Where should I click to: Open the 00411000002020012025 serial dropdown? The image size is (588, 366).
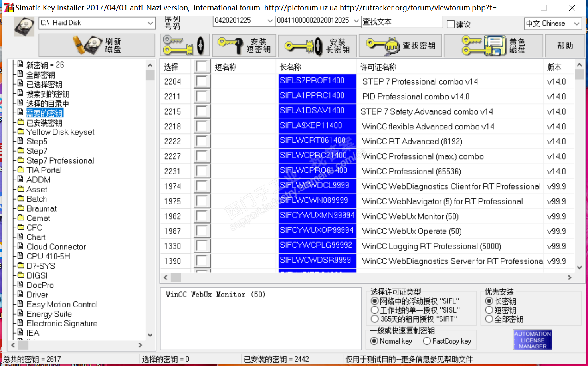(356, 21)
